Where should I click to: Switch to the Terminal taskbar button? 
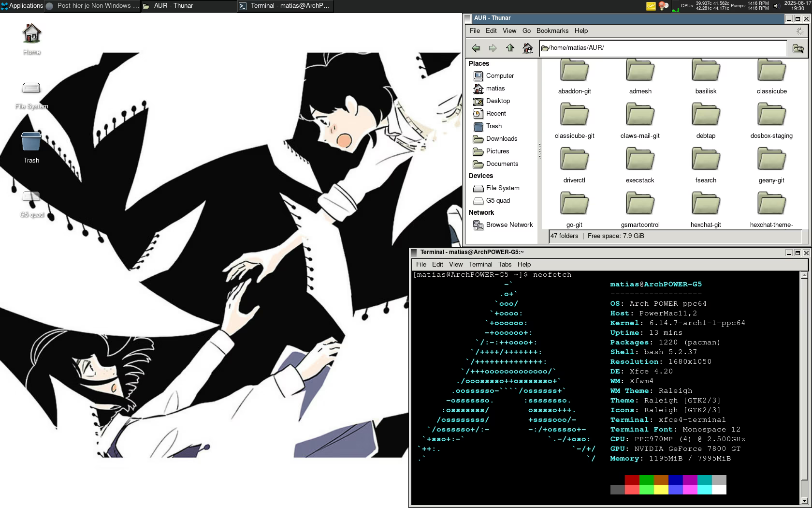point(285,6)
